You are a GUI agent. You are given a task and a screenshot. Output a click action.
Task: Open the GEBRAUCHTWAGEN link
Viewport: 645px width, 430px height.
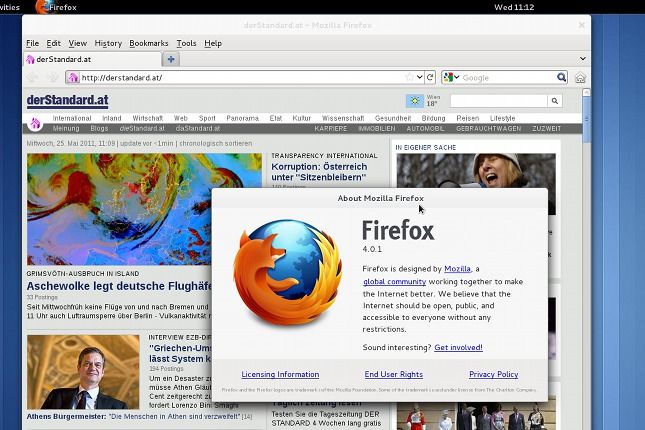pos(488,128)
